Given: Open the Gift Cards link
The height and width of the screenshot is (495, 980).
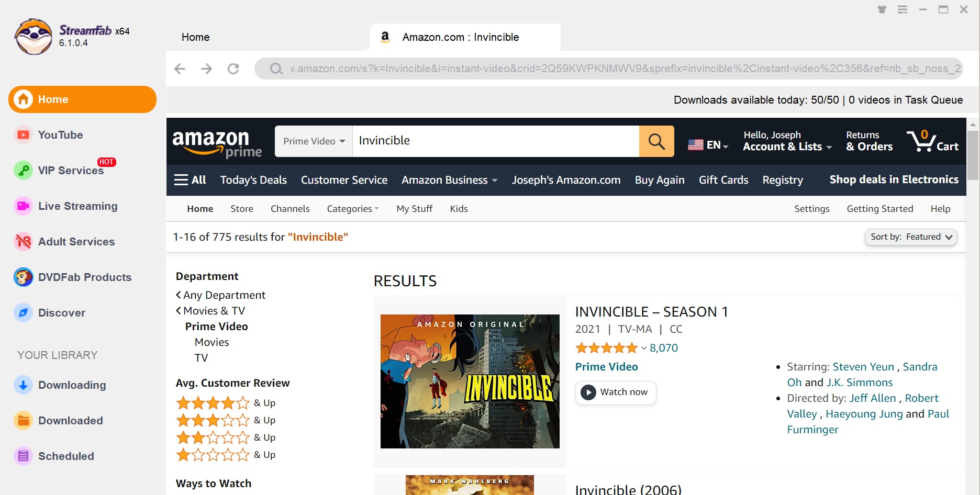Looking at the screenshot, I should (723, 180).
